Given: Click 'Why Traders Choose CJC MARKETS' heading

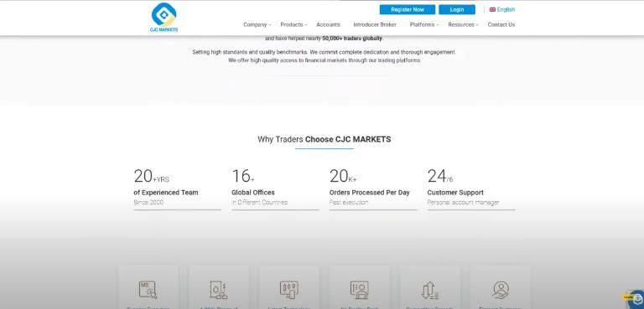Looking at the screenshot, I should click(x=324, y=139).
